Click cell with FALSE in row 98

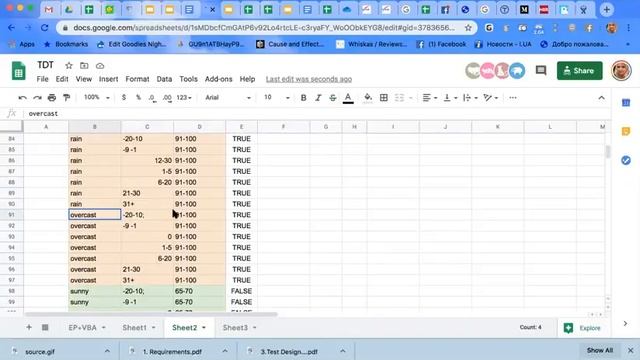[241, 291]
